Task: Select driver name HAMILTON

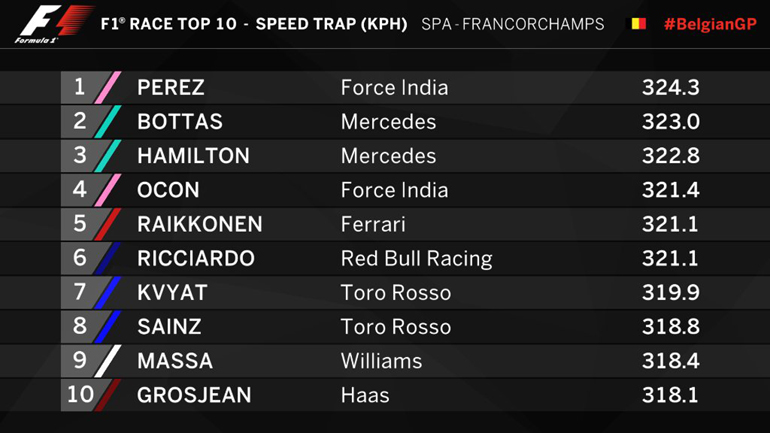Action: [x=193, y=156]
